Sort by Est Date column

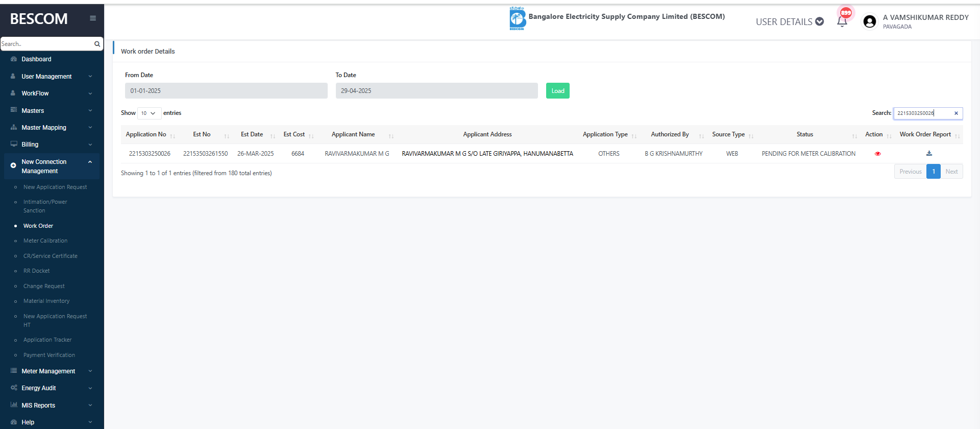[256, 135]
